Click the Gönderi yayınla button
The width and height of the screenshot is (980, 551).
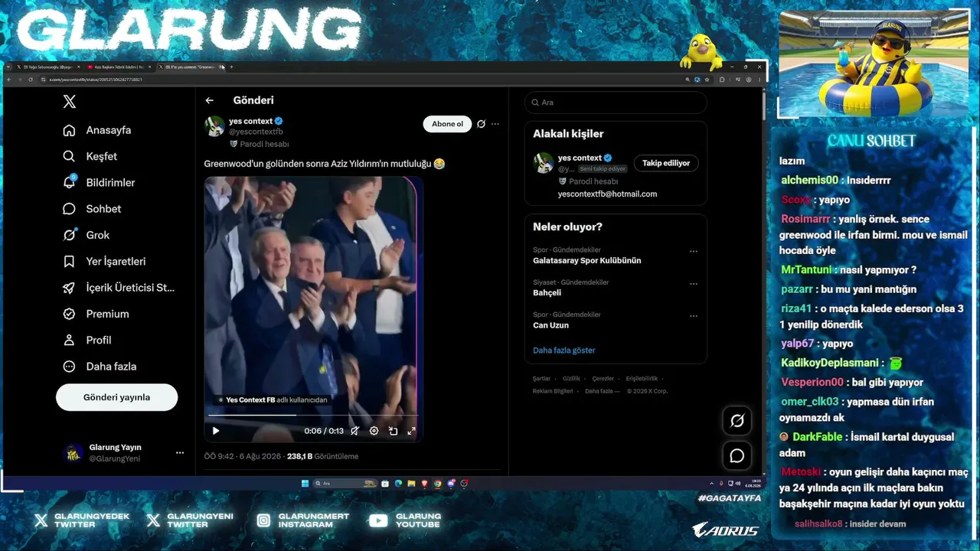coord(116,397)
